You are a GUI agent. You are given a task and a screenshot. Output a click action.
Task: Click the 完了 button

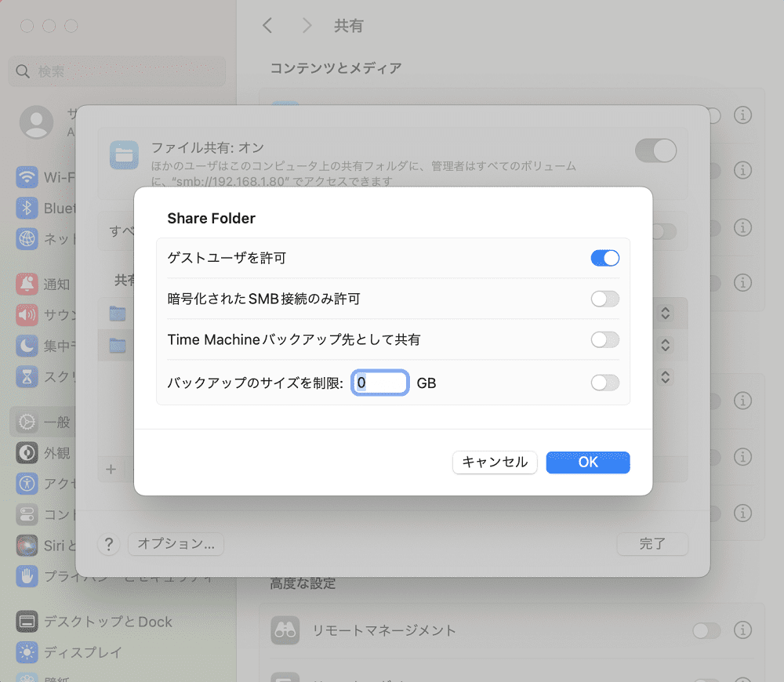[652, 544]
